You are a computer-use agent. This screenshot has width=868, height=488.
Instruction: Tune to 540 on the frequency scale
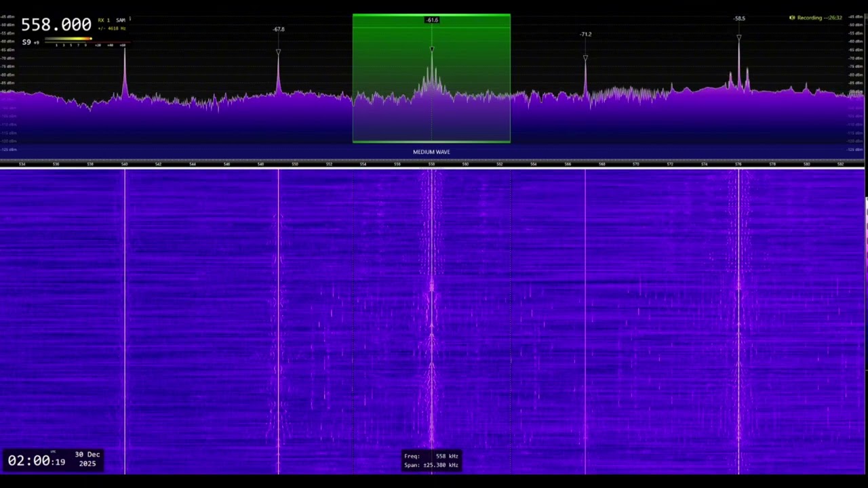pos(125,164)
